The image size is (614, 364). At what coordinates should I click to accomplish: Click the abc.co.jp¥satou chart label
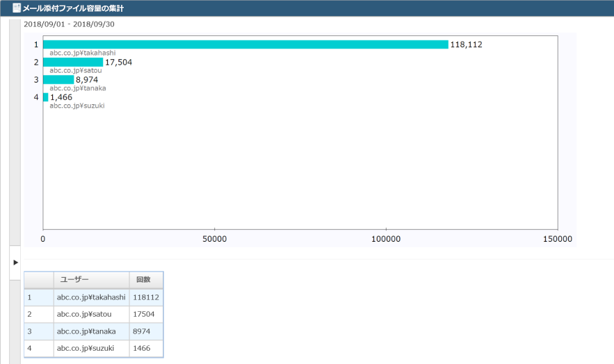pyautogui.click(x=76, y=70)
